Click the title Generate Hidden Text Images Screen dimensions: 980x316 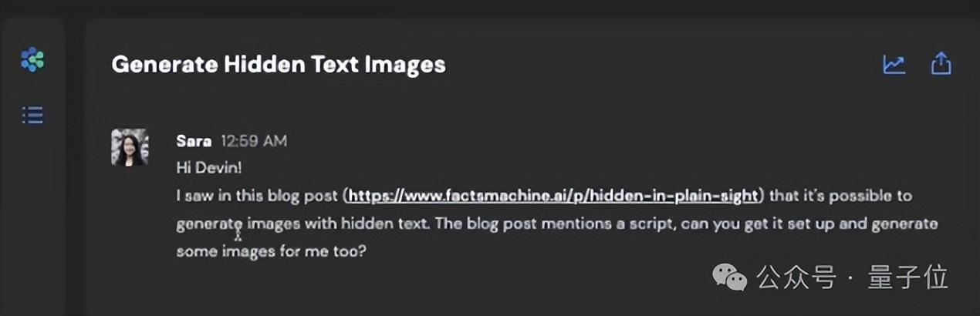[279, 64]
